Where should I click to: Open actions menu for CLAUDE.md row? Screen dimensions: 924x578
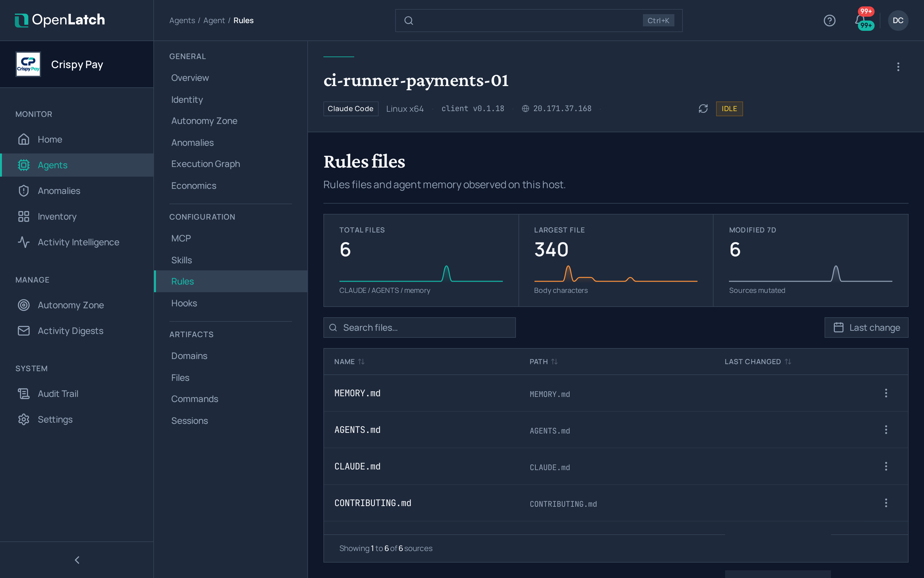pyautogui.click(x=886, y=466)
